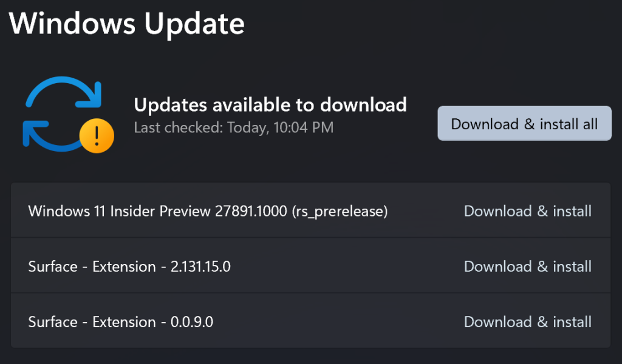Download & install the Windows 11 Insider Preview
The width and height of the screenshot is (622, 364).
527,211
